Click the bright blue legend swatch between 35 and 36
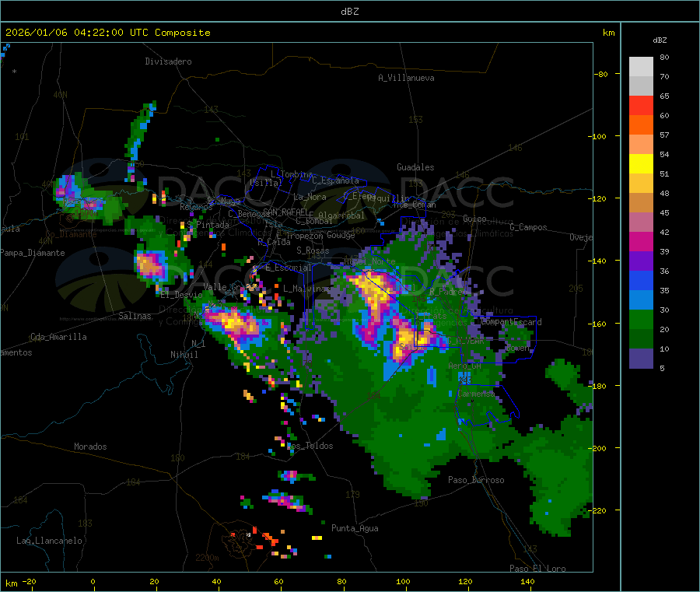Viewport: 700px width, 592px height. point(641,280)
